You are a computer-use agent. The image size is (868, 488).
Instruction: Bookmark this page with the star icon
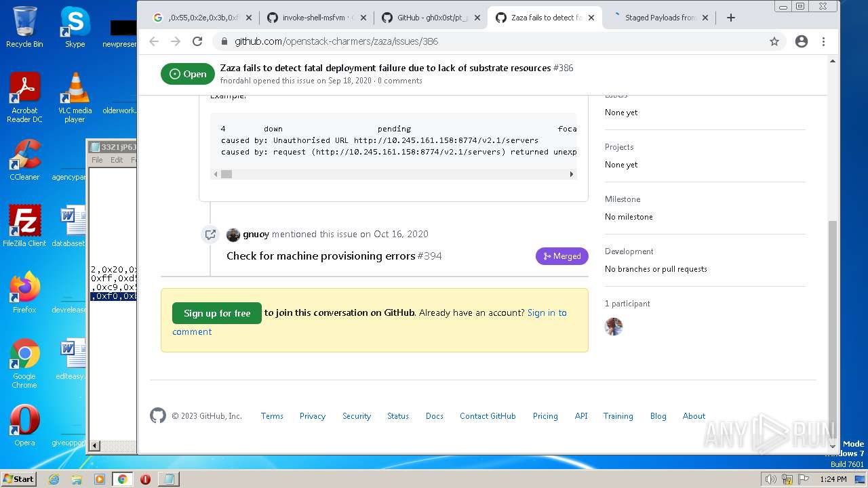coord(774,41)
